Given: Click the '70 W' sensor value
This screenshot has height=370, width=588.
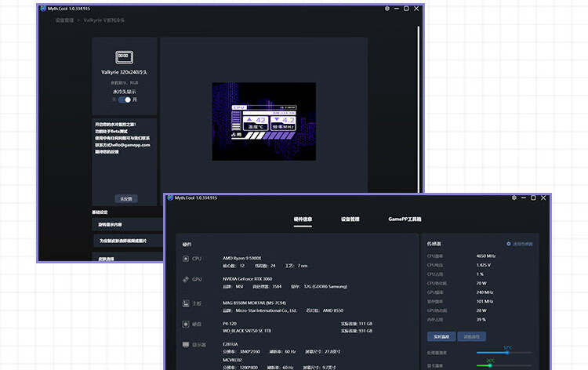Looking at the screenshot, I should point(481,284).
